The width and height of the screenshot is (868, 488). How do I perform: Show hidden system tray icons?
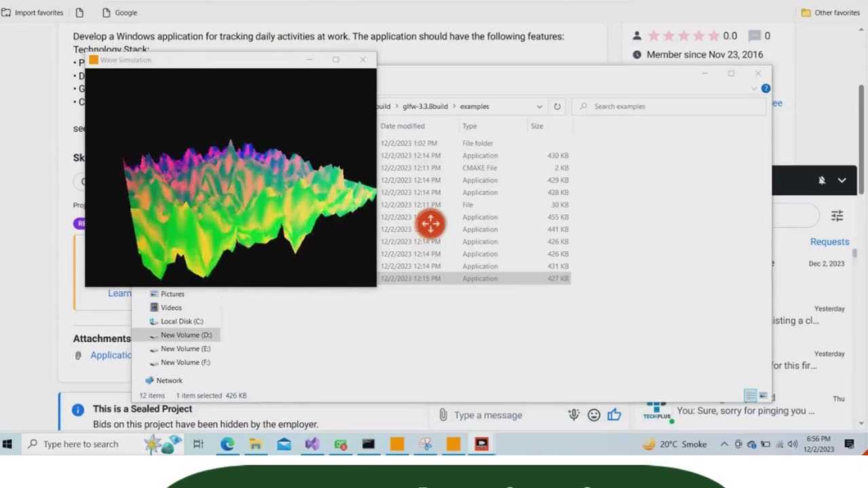tap(724, 444)
